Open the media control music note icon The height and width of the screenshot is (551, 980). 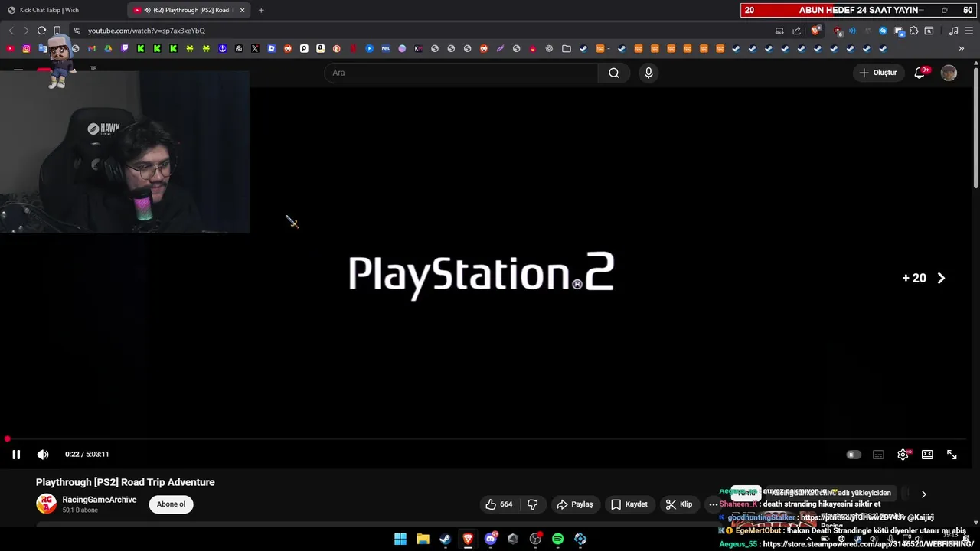[953, 31]
